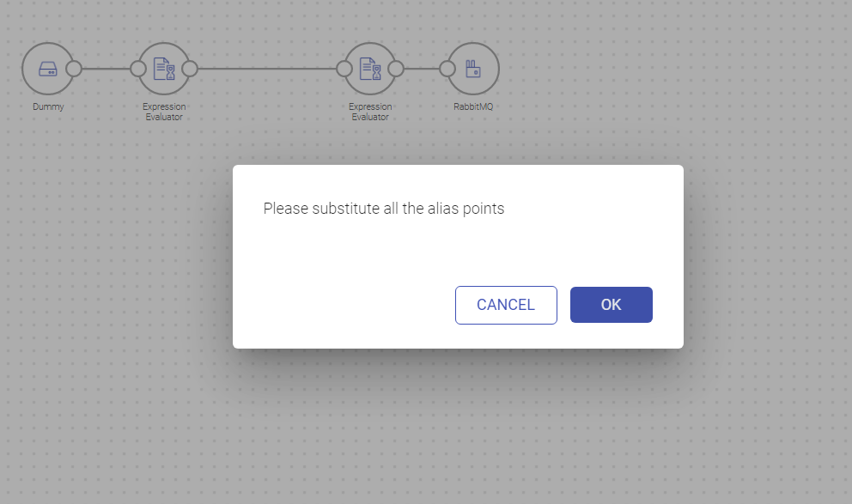The height and width of the screenshot is (504, 852).
Task: Click input port of Expression Evaluator after Dummy
Action: click(138, 69)
